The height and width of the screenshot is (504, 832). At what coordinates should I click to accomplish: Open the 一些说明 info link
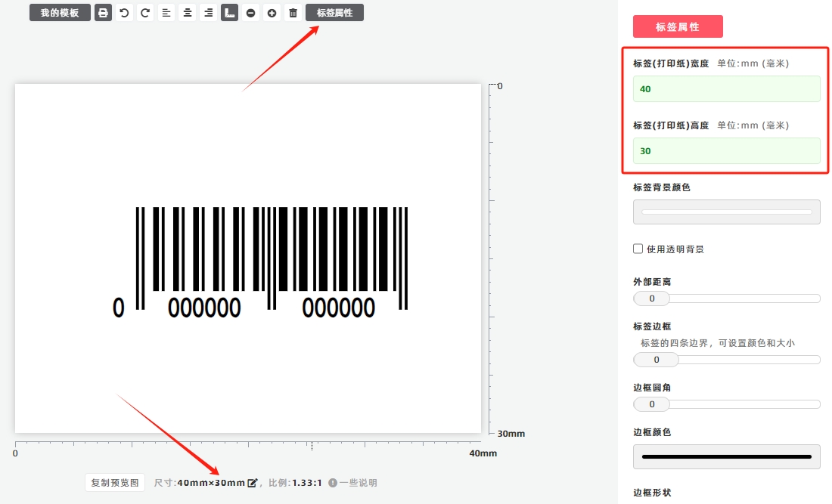point(353,483)
